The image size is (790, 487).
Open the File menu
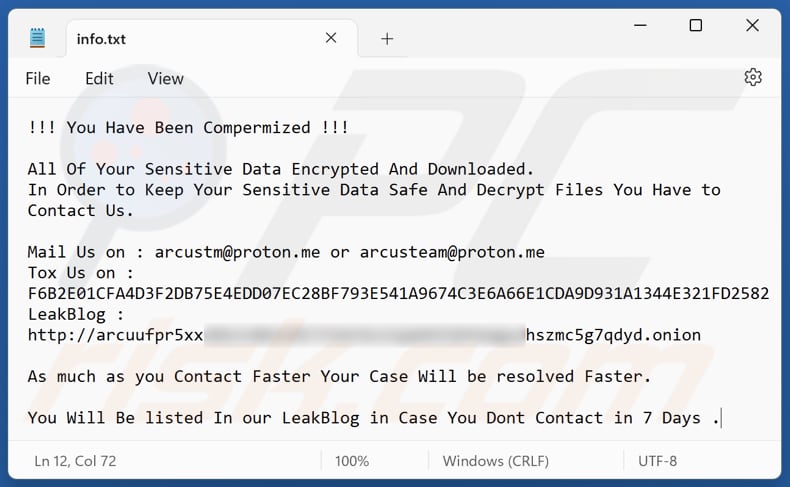[x=38, y=79]
